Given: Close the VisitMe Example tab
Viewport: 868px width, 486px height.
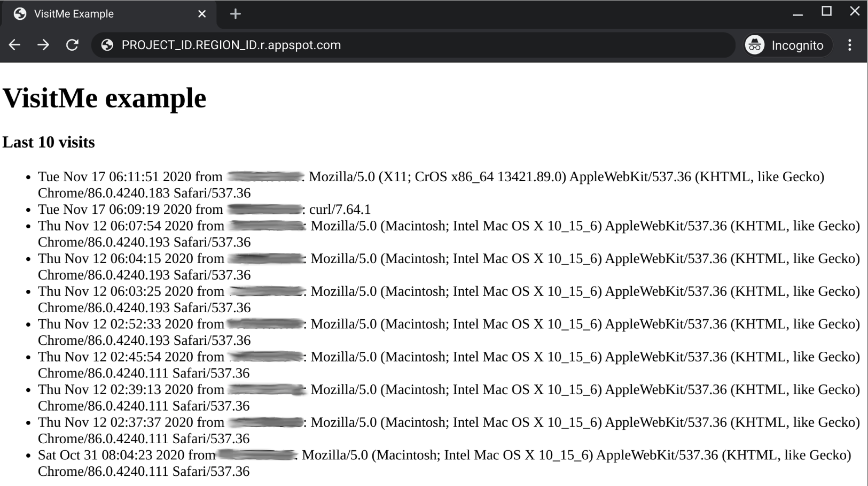Looking at the screenshot, I should coord(202,14).
